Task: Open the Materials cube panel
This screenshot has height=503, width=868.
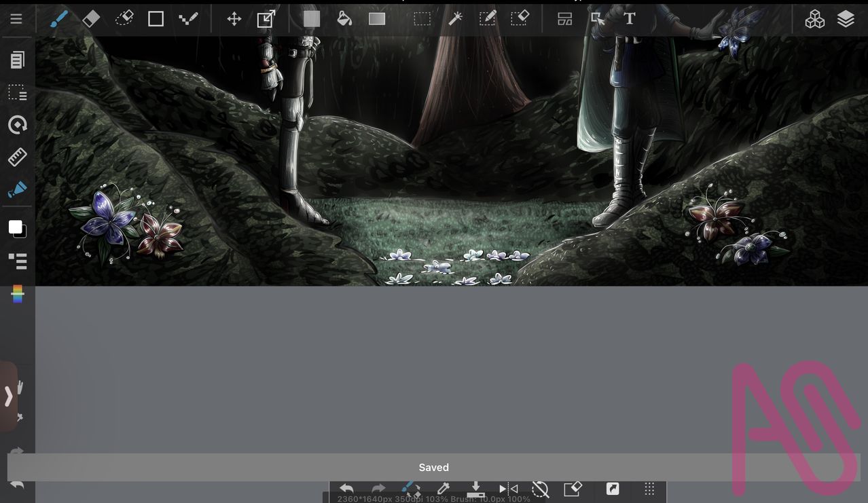Action: coord(814,20)
